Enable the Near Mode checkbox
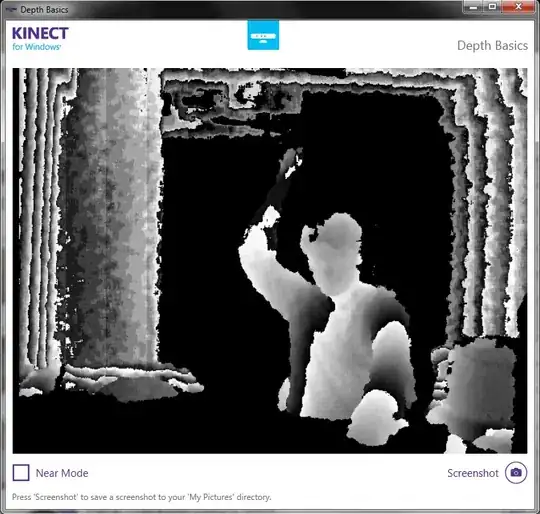The height and width of the screenshot is (514, 540). pyautogui.click(x=21, y=472)
